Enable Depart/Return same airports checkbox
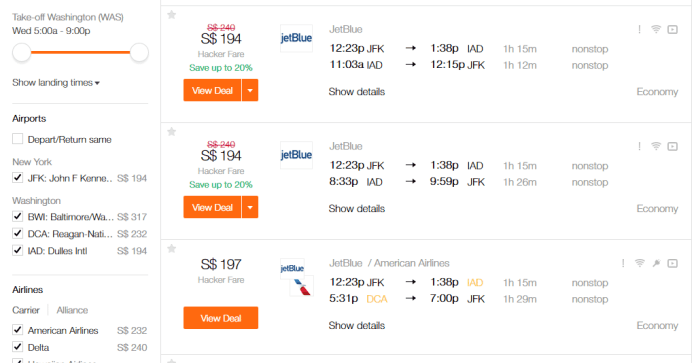The height and width of the screenshot is (363, 696). [17, 139]
